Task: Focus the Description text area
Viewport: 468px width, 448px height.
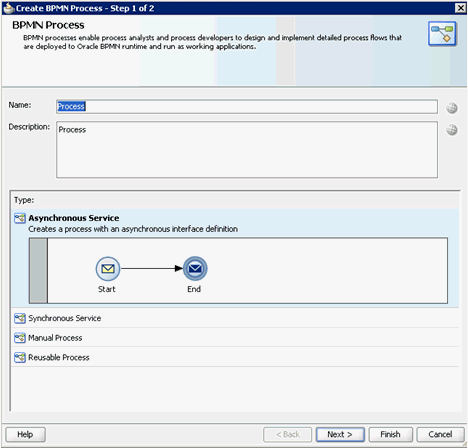Action: coord(247,150)
